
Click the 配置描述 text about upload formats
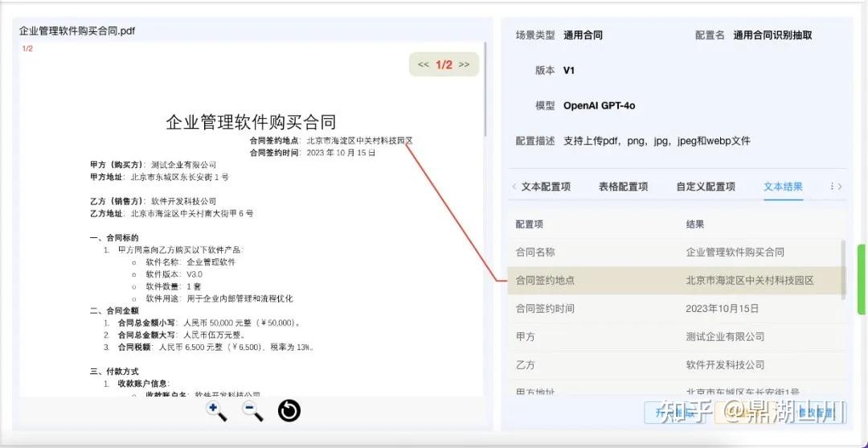(657, 141)
